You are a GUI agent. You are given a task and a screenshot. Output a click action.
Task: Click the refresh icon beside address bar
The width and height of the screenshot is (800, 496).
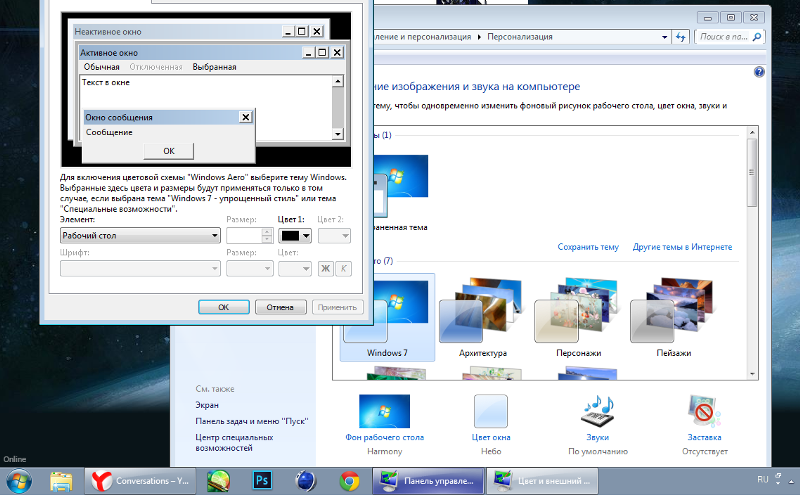681,37
